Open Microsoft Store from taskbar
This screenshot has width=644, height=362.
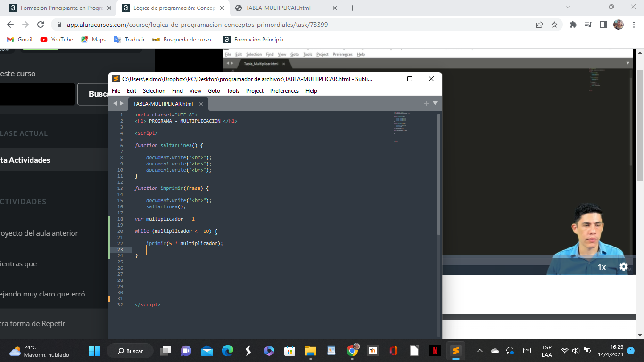click(x=289, y=351)
